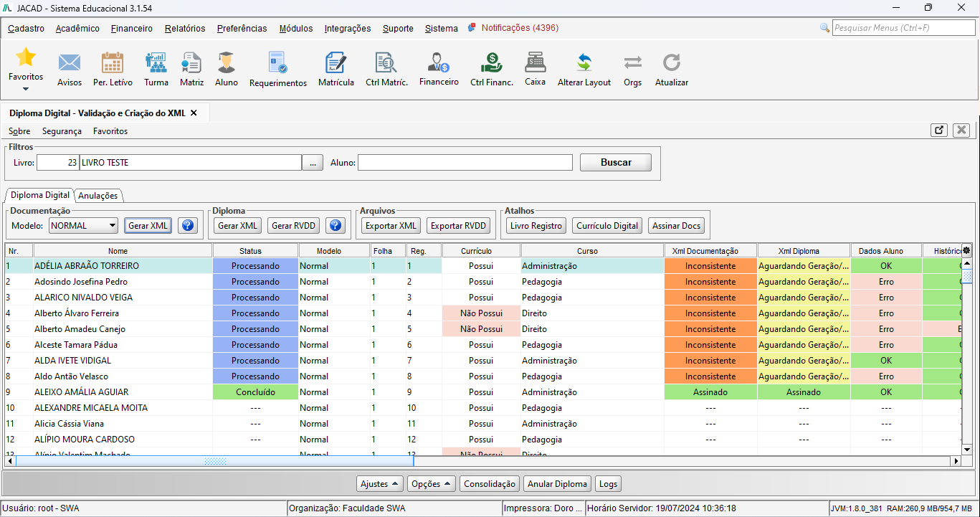Open the Matriz toolbar icon

191,63
